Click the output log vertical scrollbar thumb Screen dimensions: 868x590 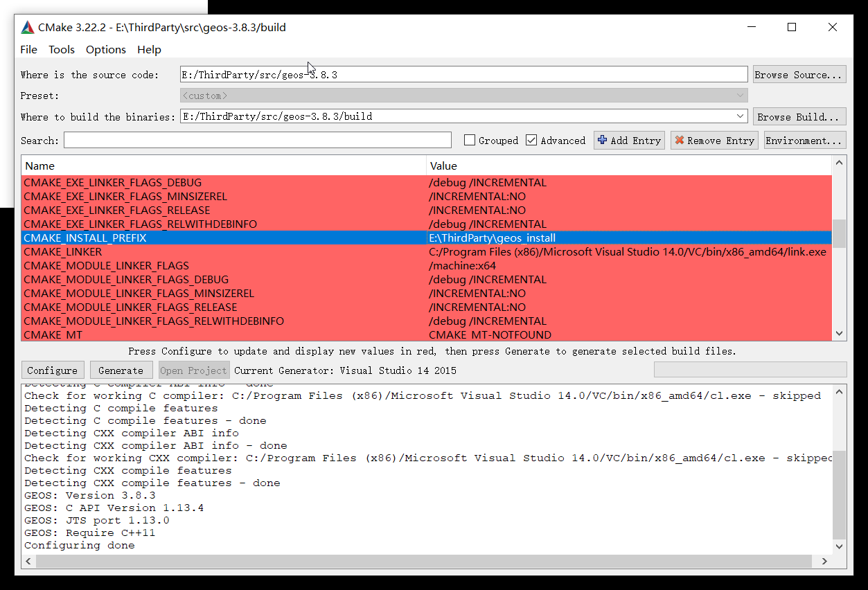pos(839,494)
